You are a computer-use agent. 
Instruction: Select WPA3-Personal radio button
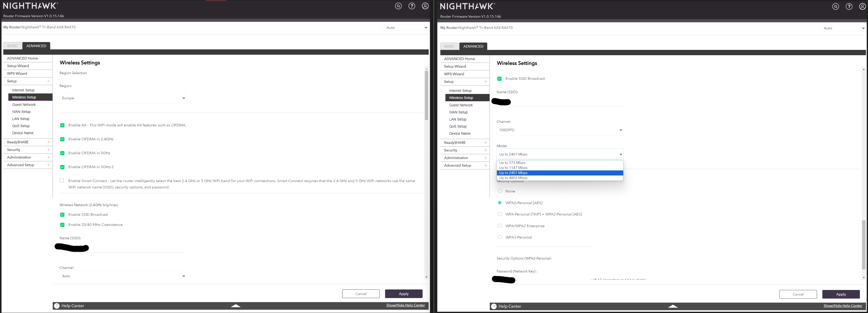[500, 237]
